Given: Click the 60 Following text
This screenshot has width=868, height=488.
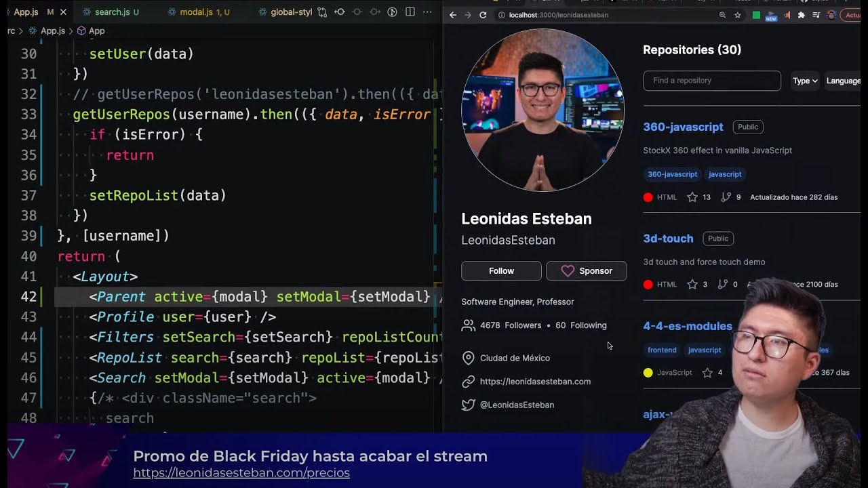Looking at the screenshot, I should pyautogui.click(x=581, y=325).
